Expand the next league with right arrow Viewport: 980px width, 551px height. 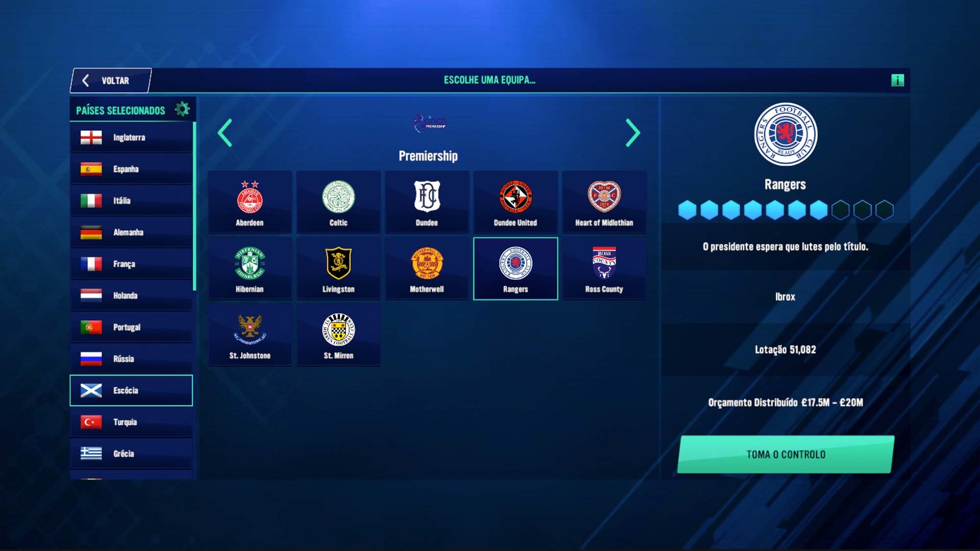(x=631, y=132)
